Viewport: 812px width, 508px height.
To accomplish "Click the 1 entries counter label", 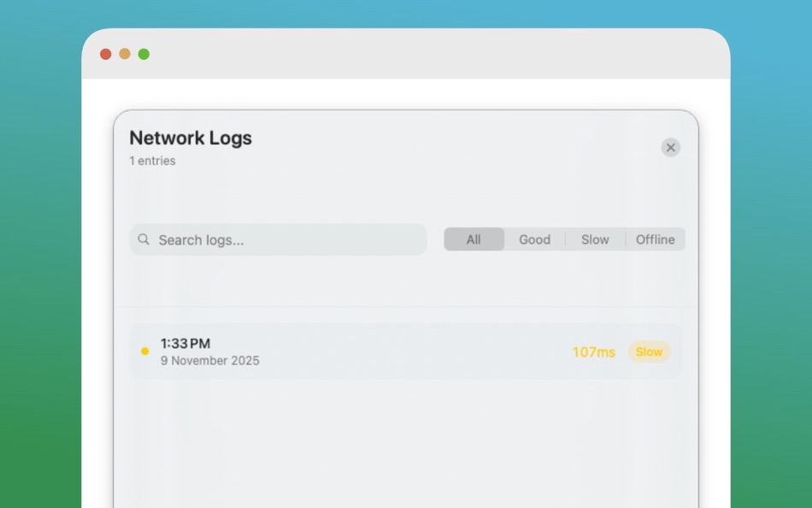I will click(x=152, y=161).
